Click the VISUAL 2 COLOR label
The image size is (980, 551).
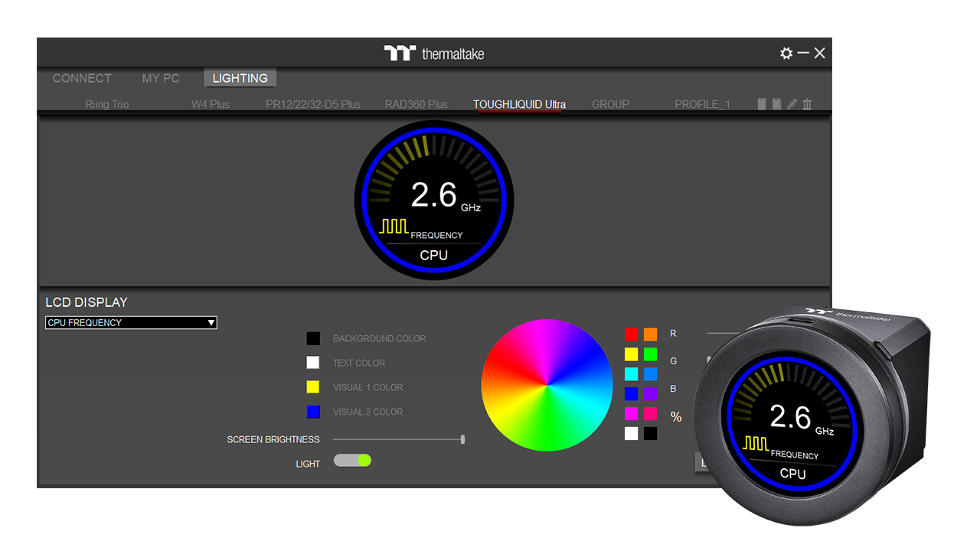(367, 412)
